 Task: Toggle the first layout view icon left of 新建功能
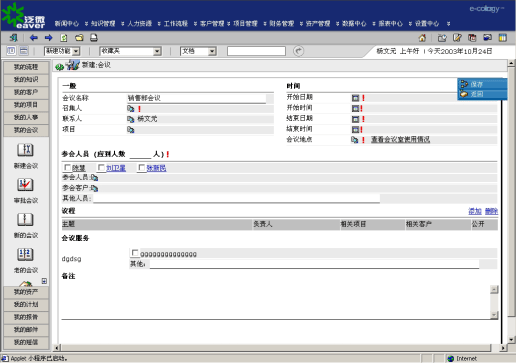11,51
